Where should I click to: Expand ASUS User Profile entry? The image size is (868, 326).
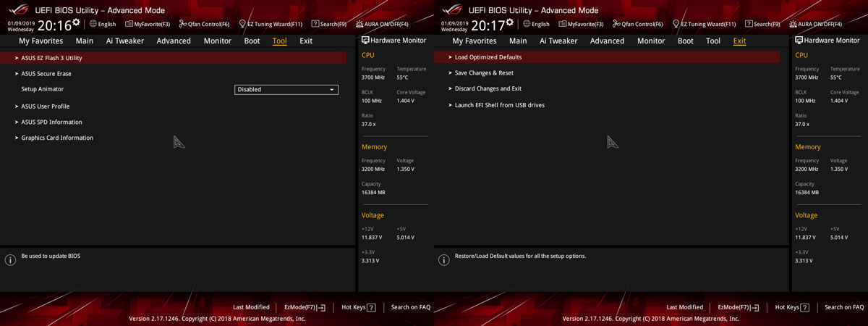[x=46, y=106]
